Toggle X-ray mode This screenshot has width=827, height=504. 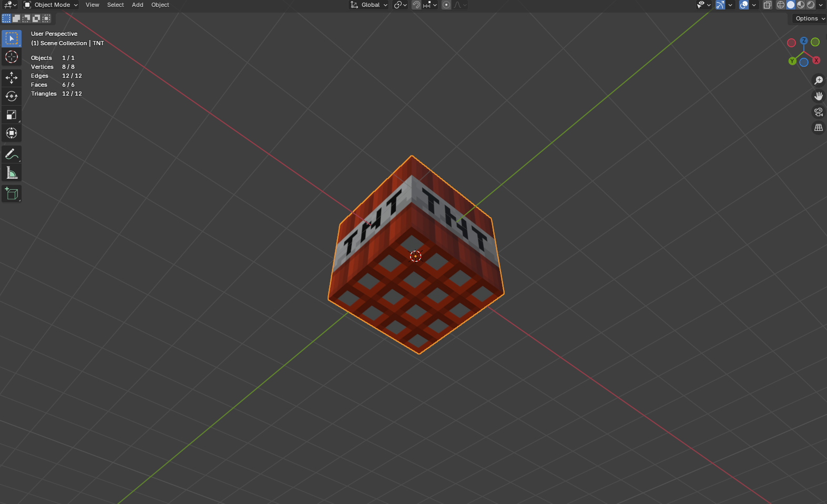[x=768, y=5]
